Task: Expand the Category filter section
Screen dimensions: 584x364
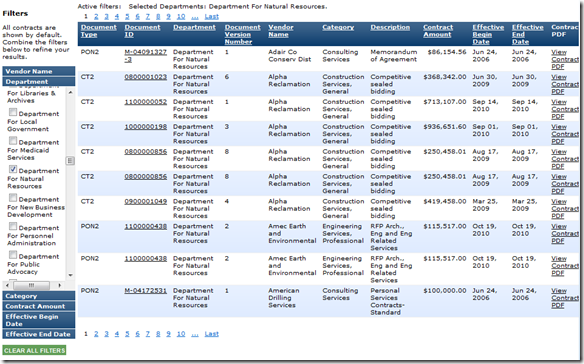Action: pyautogui.click(x=39, y=296)
